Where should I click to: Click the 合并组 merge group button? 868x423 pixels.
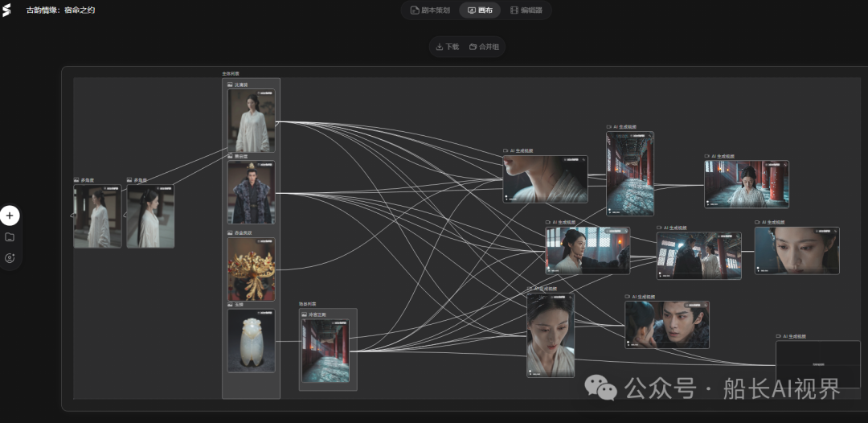pos(485,47)
